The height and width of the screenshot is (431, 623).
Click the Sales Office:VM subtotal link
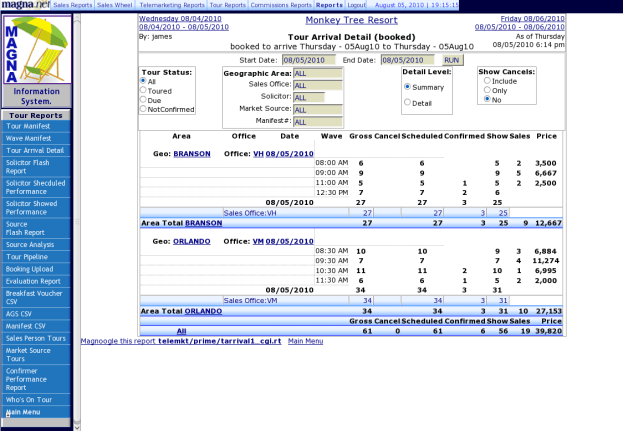point(250,301)
